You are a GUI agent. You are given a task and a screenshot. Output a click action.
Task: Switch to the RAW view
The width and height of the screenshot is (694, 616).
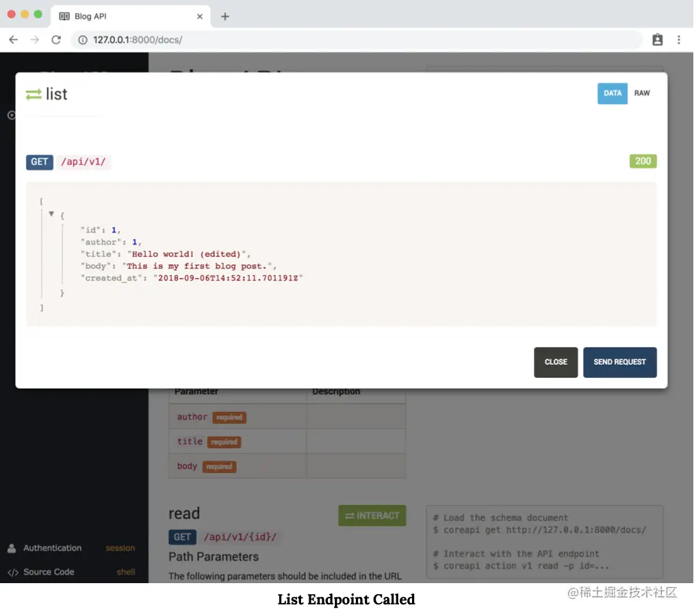tap(642, 93)
